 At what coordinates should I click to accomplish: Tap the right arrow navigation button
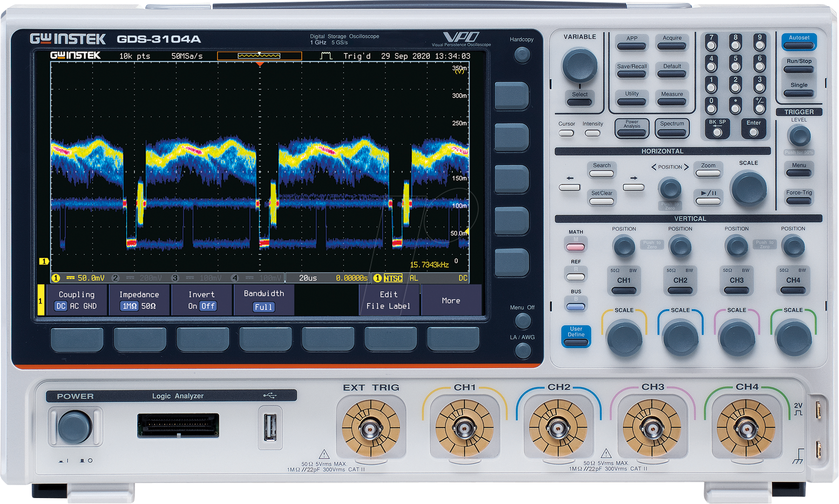(633, 187)
